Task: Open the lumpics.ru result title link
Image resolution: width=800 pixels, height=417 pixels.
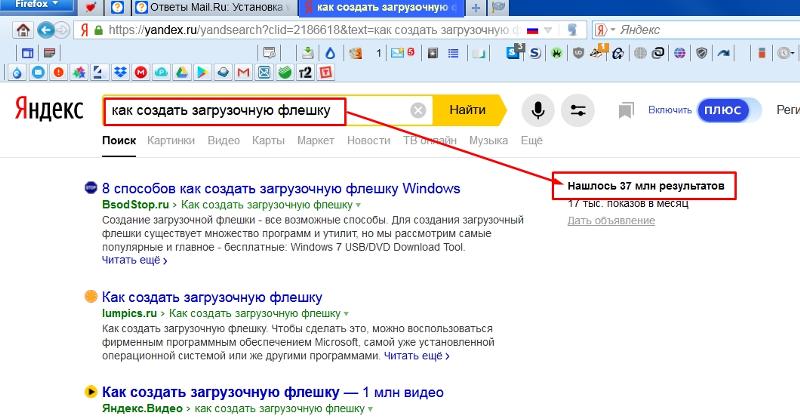Action: pos(212,297)
